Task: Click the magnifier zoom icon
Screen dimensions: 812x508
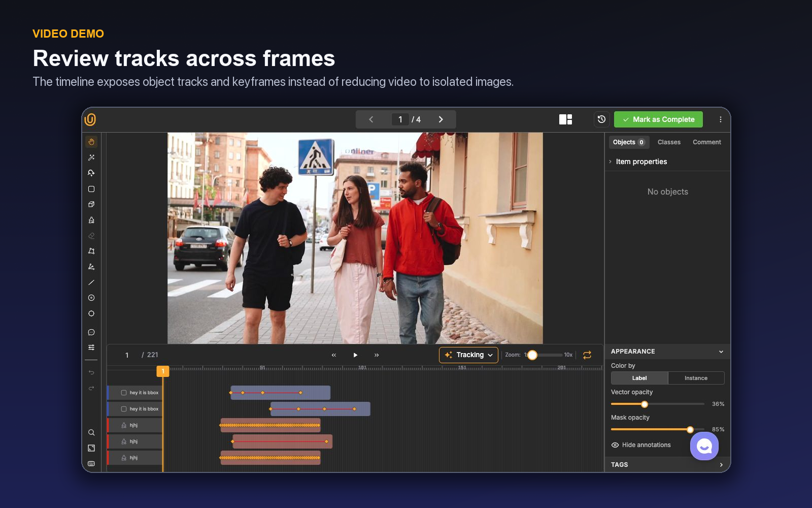Action: pyautogui.click(x=91, y=433)
